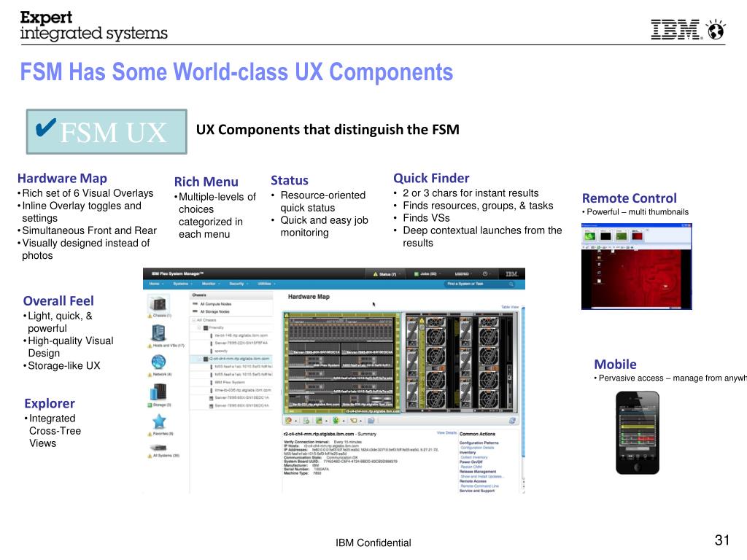Switch to Table View link
This screenshot has height=560, width=747.
coord(510,307)
